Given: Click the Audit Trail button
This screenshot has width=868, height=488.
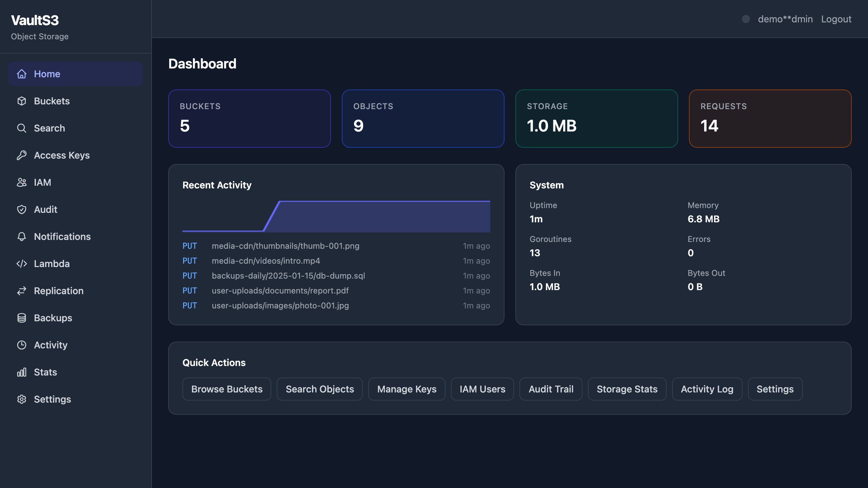Looking at the screenshot, I should click(x=551, y=389).
